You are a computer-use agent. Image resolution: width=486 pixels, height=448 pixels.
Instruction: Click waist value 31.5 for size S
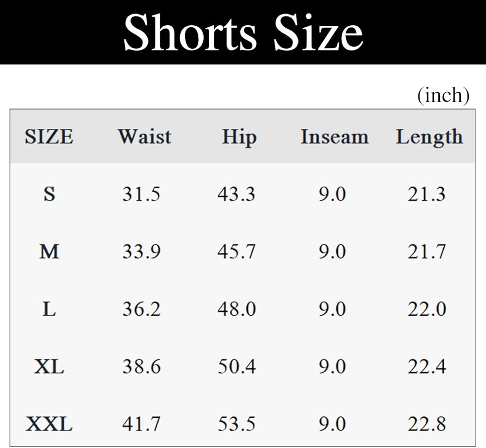[x=141, y=195]
